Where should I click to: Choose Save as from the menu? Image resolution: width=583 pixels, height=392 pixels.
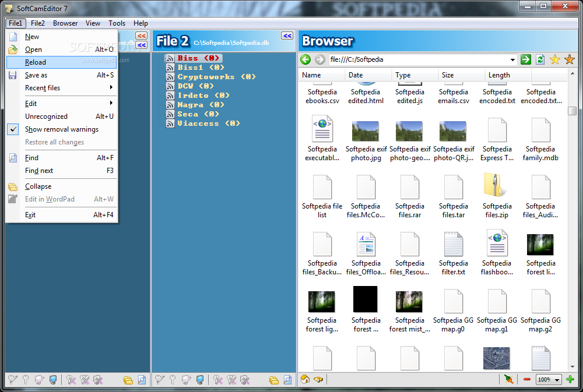click(x=62, y=75)
